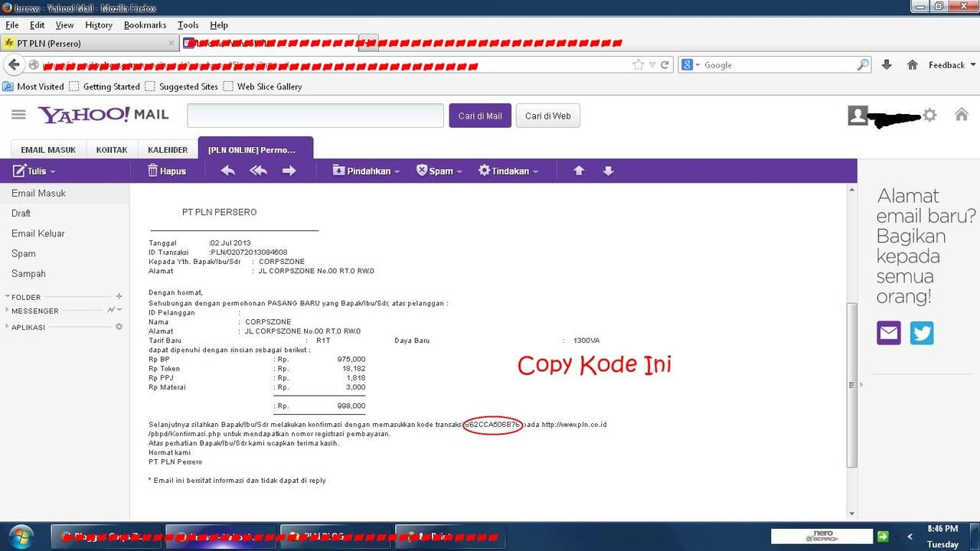Click the Forward arrow icon
The width and height of the screenshot is (980, 551).
[289, 171]
